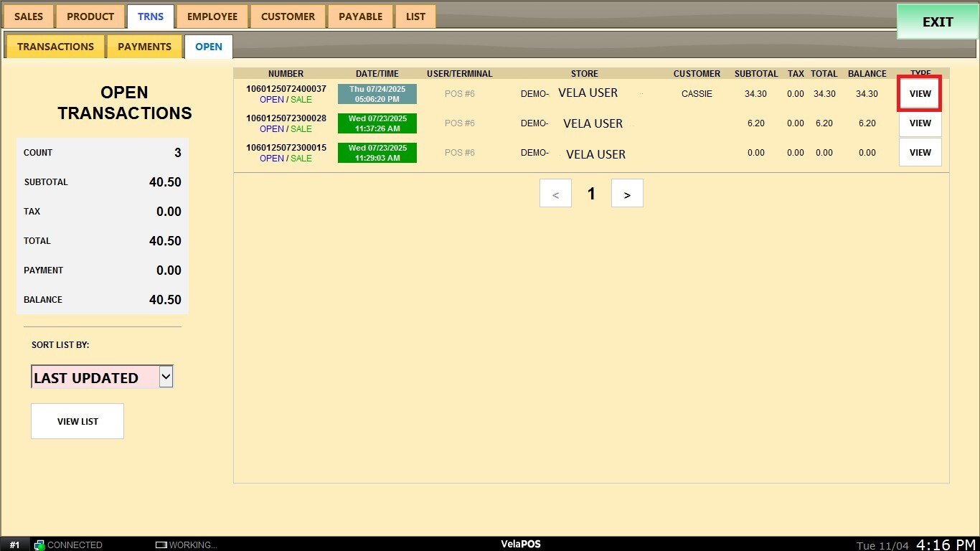Switch to the PRODUCT tab
The height and width of the screenshot is (551, 980).
90,17
